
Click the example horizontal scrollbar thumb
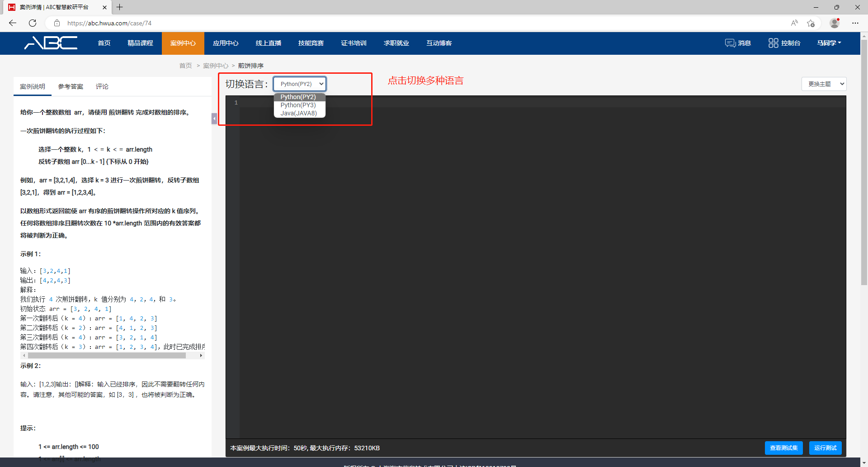coord(107,356)
